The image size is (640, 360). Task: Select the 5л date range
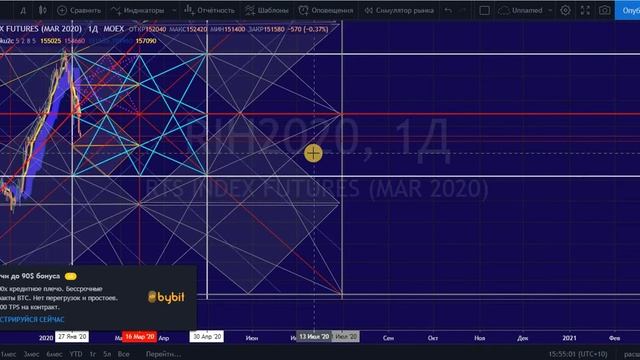[x=107, y=354]
